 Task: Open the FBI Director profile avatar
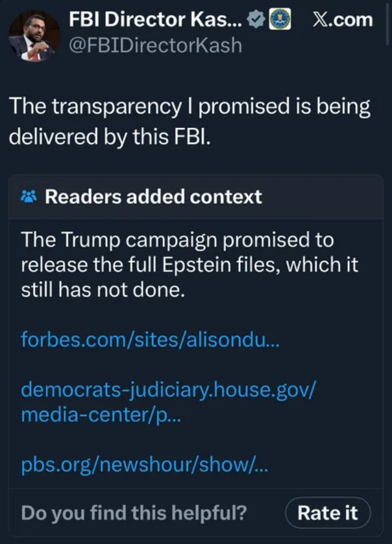point(34,36)
